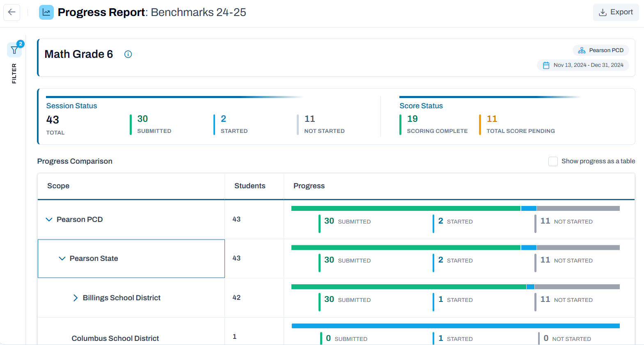Click the Students column header
The height and width of the screenshot is (345, 644).
tap(250, 186)
